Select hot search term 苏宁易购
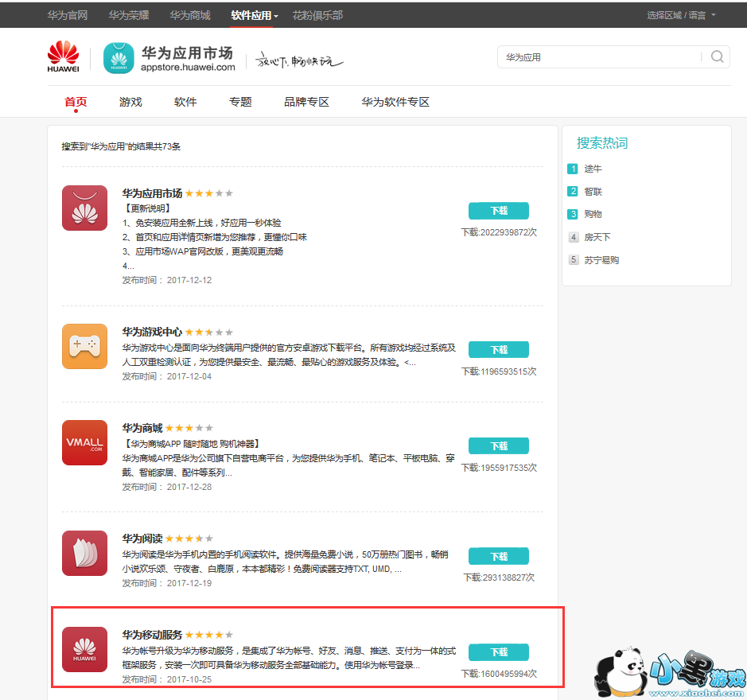The height and width of the screenshot is (700, 747). pos(601,260)
